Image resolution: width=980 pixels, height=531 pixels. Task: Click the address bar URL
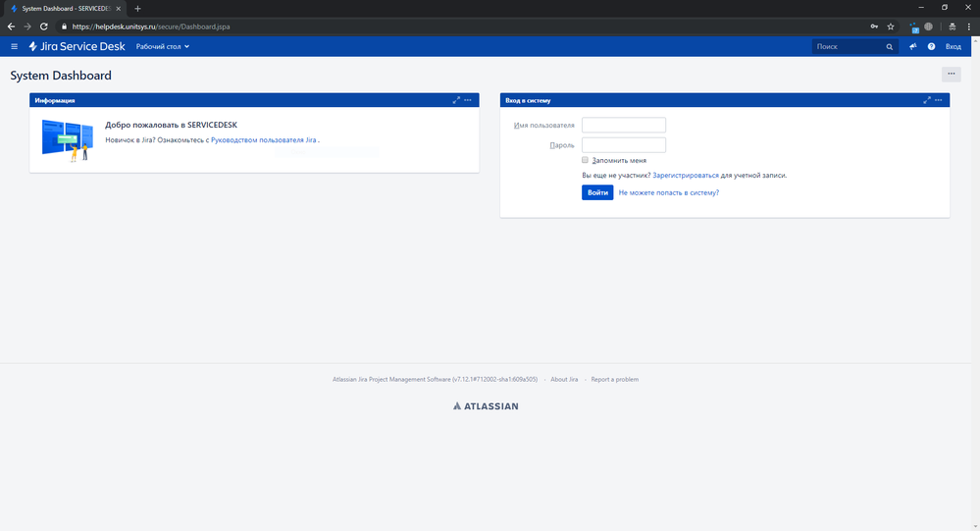(151, 27)
